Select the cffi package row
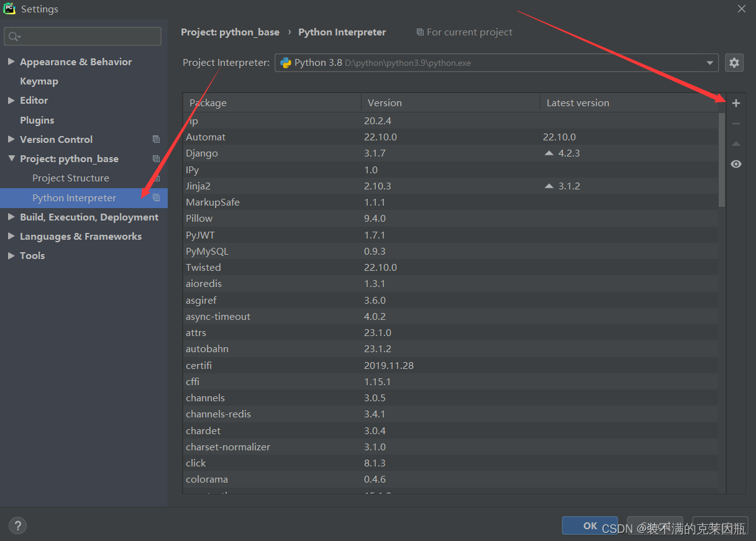756x541 pixels. pyautogui.click(x=450, y=381)
